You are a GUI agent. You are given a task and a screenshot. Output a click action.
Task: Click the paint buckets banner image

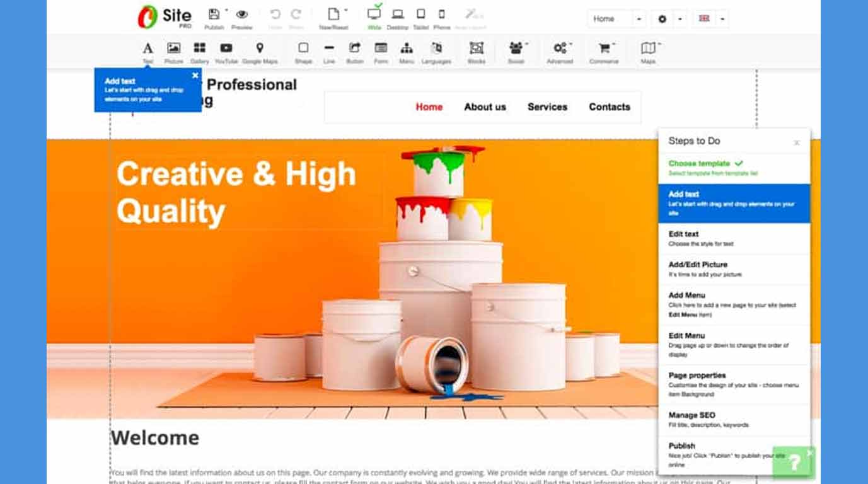(433, 279)
